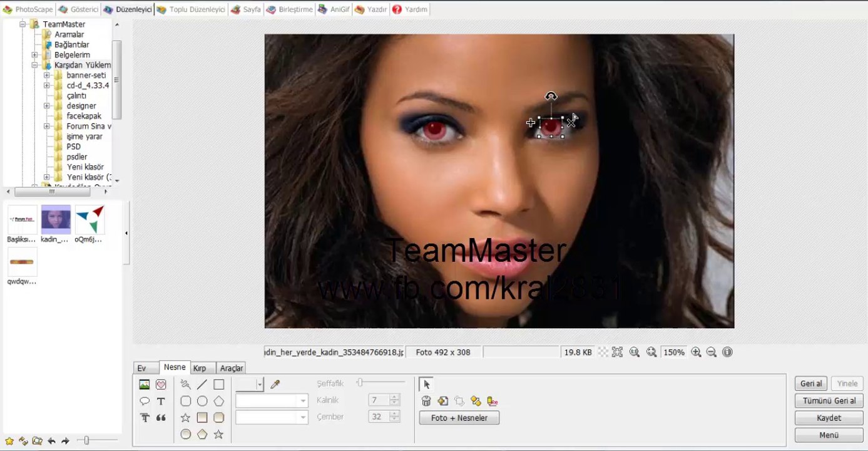Expand the banner-seti folder node
This screenshot has width=868, height=451.
click(46, 75)
